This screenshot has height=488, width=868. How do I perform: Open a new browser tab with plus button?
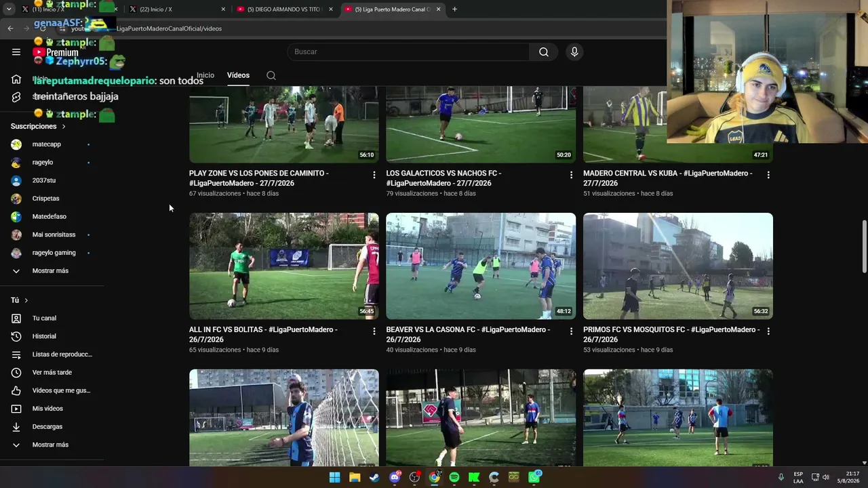click(x=454, y=9)
